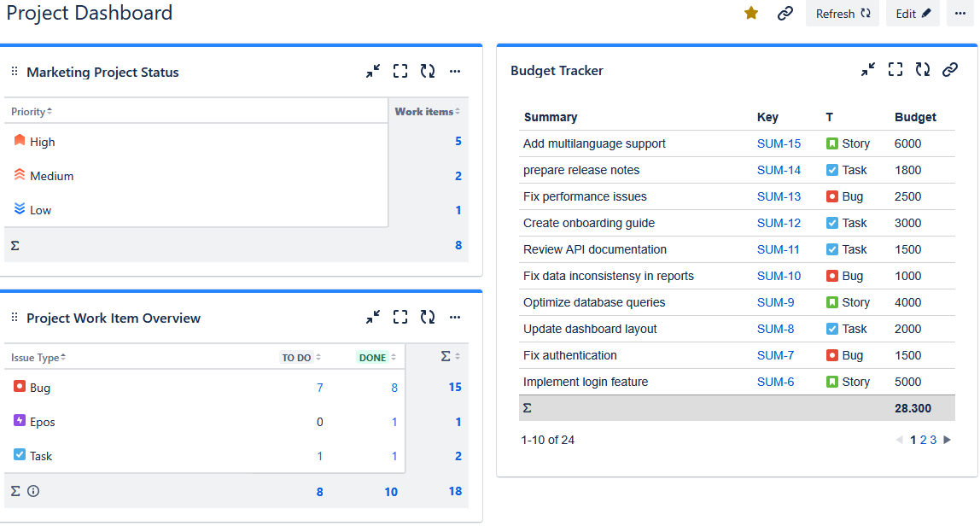Image resolution: width=980 pixels, height=526 pixels.
Task: Go to next page arrow in Budget Tracker
Action: click(x=947, y=440)
